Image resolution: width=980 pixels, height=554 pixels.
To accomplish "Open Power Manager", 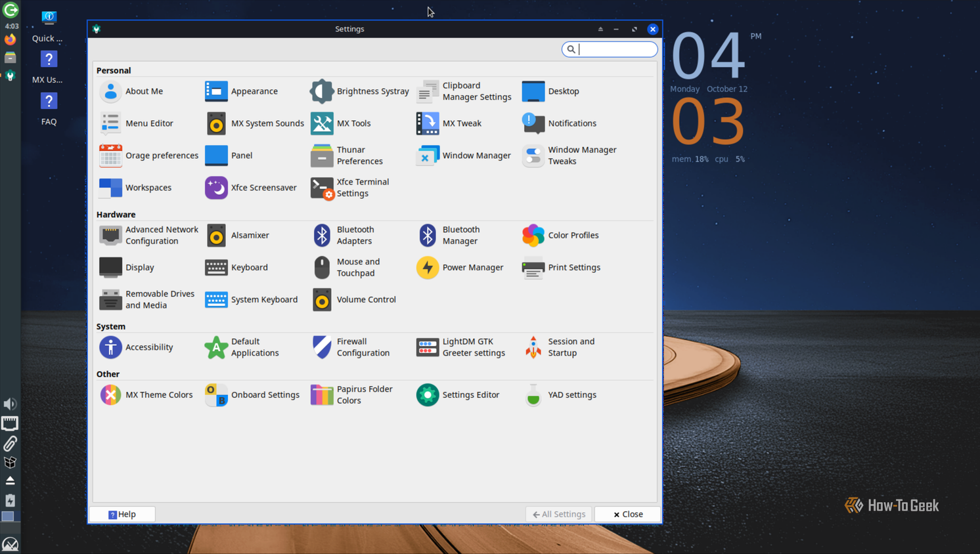I will (x=460, y=267).
